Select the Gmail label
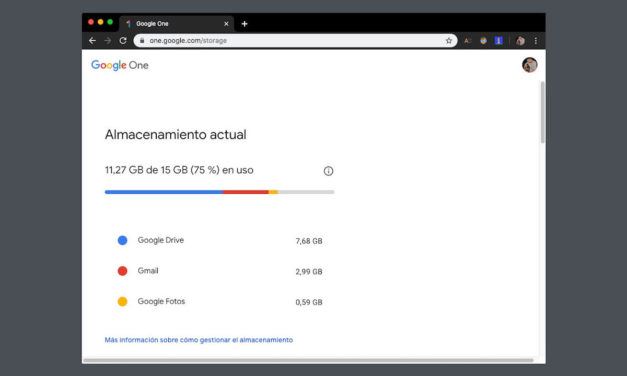 [x=148, y=271]
